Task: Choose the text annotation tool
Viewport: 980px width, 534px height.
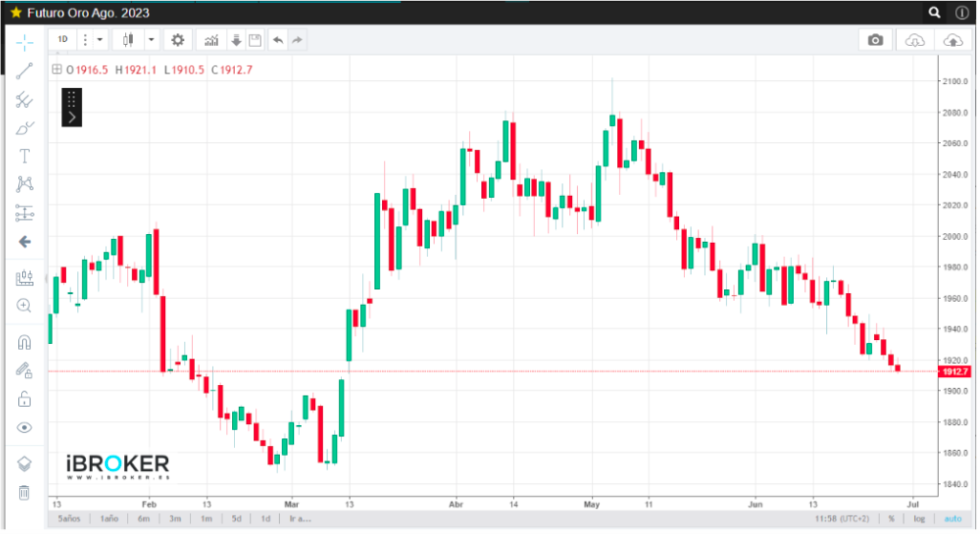Action: tap(25, 156)
